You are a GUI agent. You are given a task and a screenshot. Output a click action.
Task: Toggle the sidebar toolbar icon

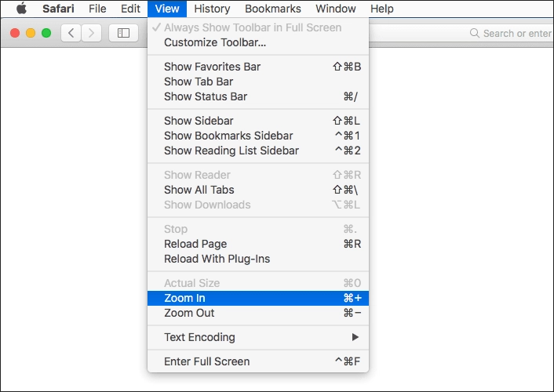click(123, 33)
